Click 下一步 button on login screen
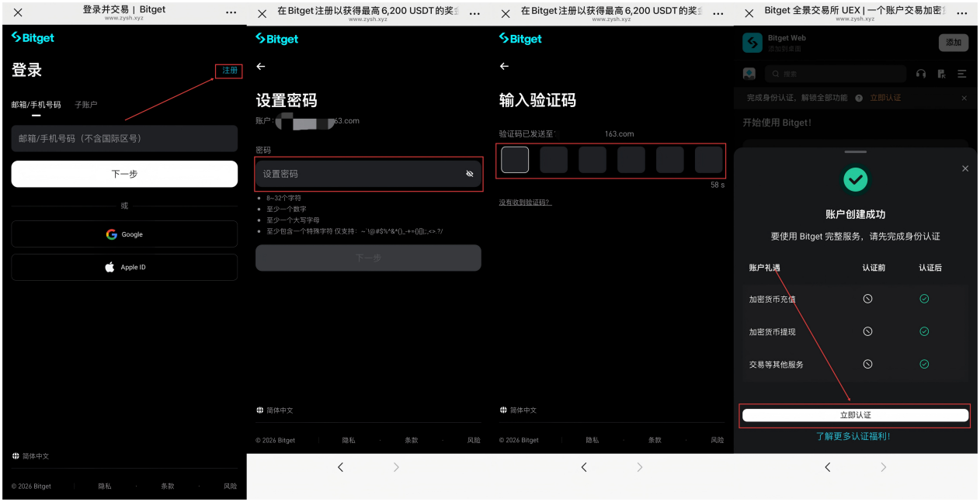 point(124,174)
